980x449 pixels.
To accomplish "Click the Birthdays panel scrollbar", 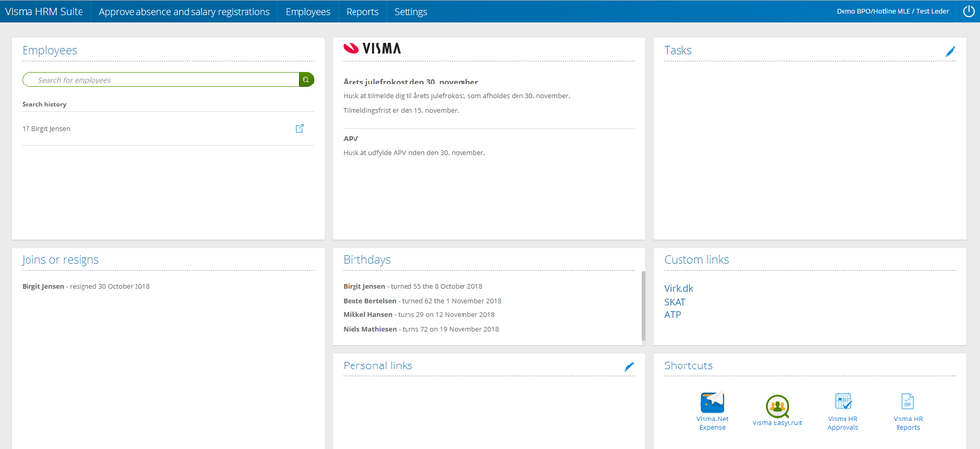I will (643, 306).
